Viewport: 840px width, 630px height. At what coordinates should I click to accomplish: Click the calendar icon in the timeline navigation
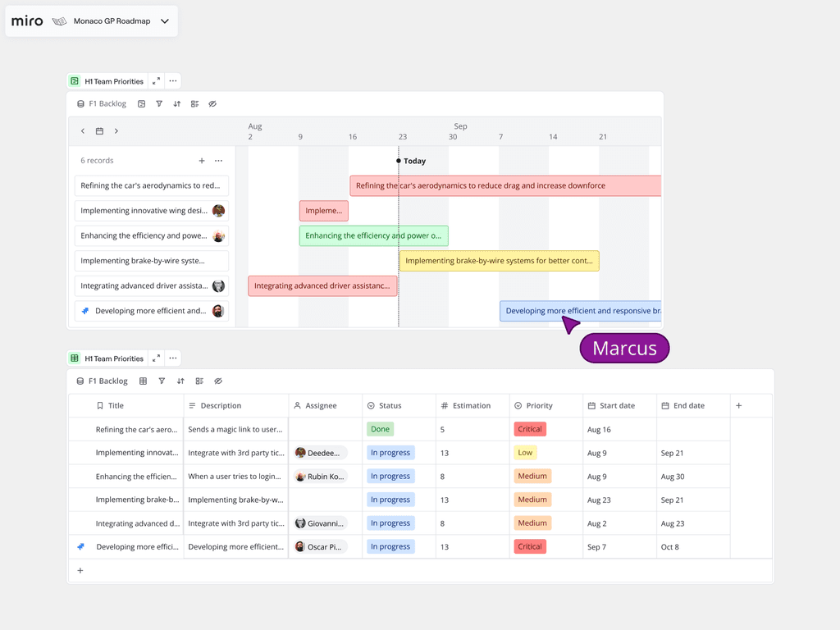pyautogui.click(x=99, y=130)
